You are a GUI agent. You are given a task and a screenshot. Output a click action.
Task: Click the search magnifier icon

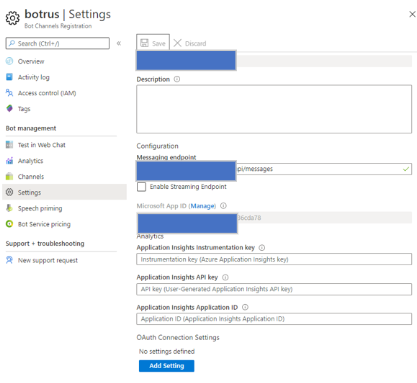(x=12, y=43)
